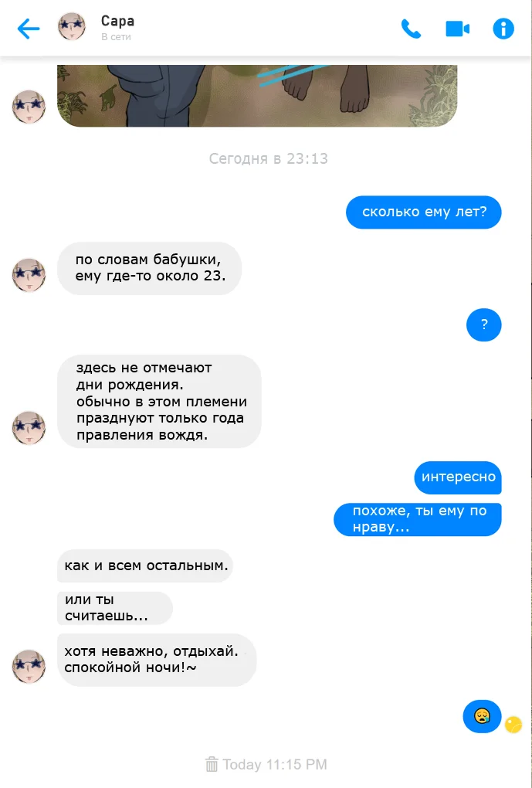The image size is (532, 788).
Task: Open the shared image at the top
Action: coord(257,96)
